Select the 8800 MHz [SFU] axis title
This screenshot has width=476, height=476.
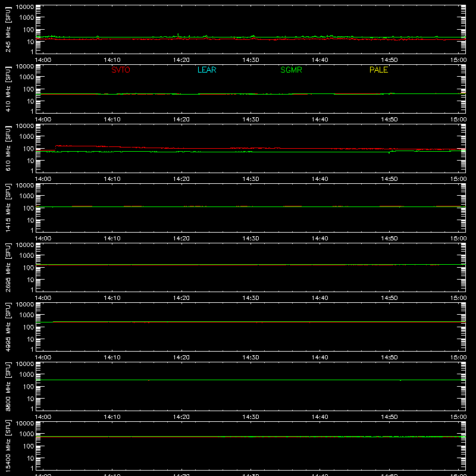tap(8, 386)
